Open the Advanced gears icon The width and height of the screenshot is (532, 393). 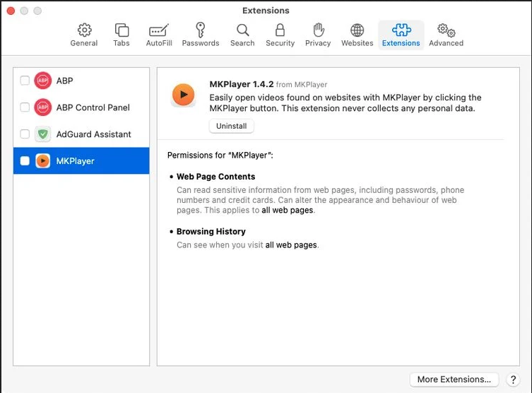point(447,30)
